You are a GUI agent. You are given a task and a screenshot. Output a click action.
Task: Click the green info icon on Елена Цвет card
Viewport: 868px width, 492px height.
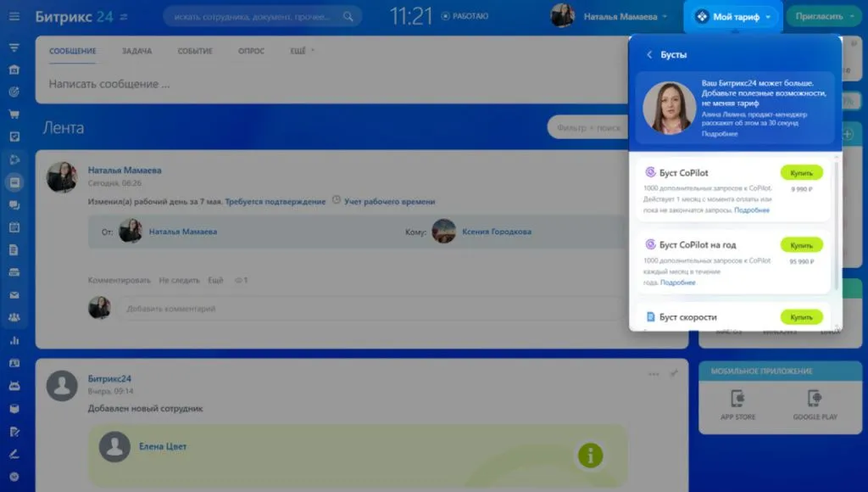(x=590, y=456)
